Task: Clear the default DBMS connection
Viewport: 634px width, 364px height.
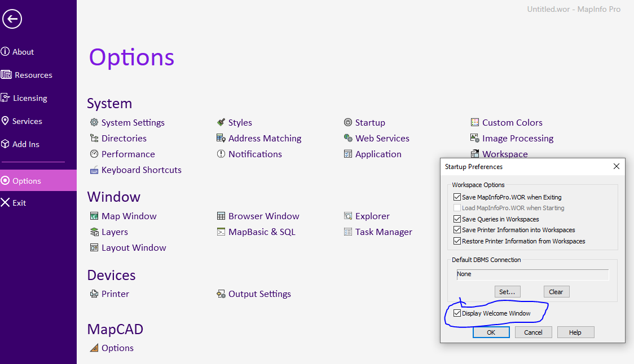Action: [556, 292]
